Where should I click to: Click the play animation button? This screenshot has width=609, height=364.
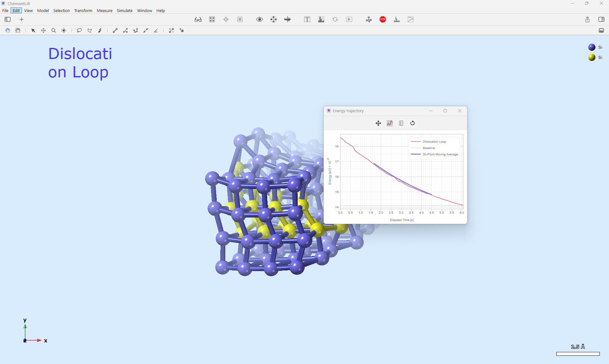click(349, 19)
